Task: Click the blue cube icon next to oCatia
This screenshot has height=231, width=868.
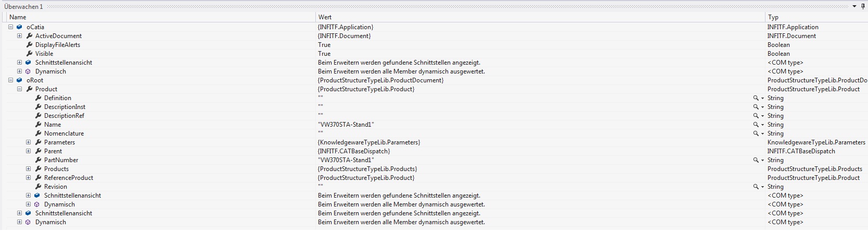Action: click(19, 27)
